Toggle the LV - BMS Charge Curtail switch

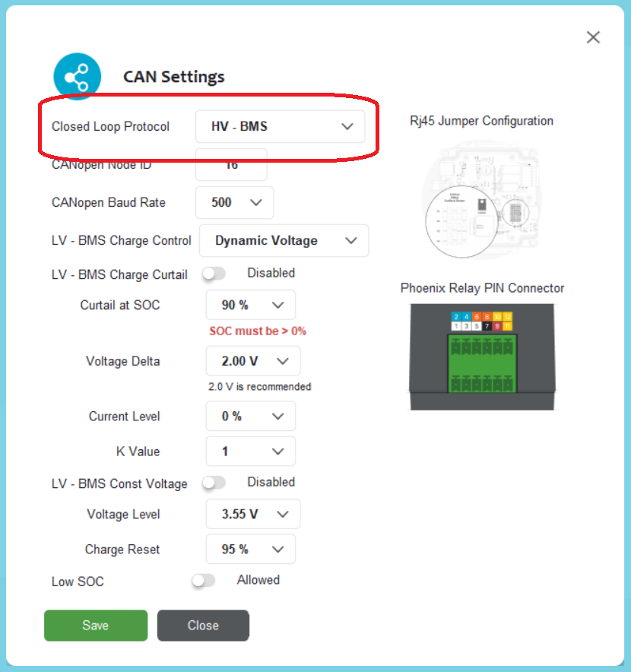coord(214,274)
